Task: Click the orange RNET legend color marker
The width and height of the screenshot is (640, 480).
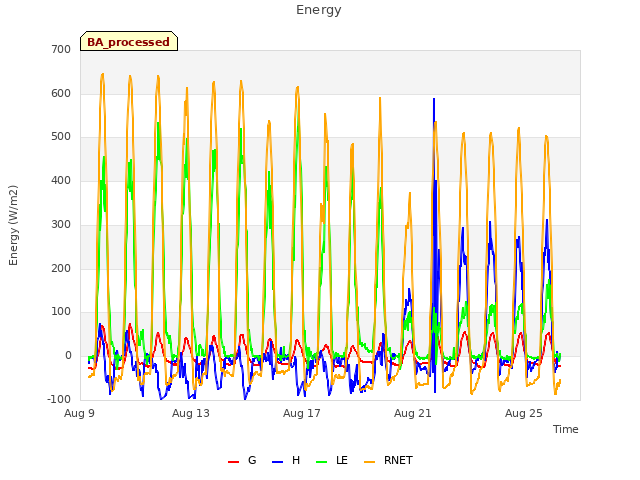Action: click(369, 462)
